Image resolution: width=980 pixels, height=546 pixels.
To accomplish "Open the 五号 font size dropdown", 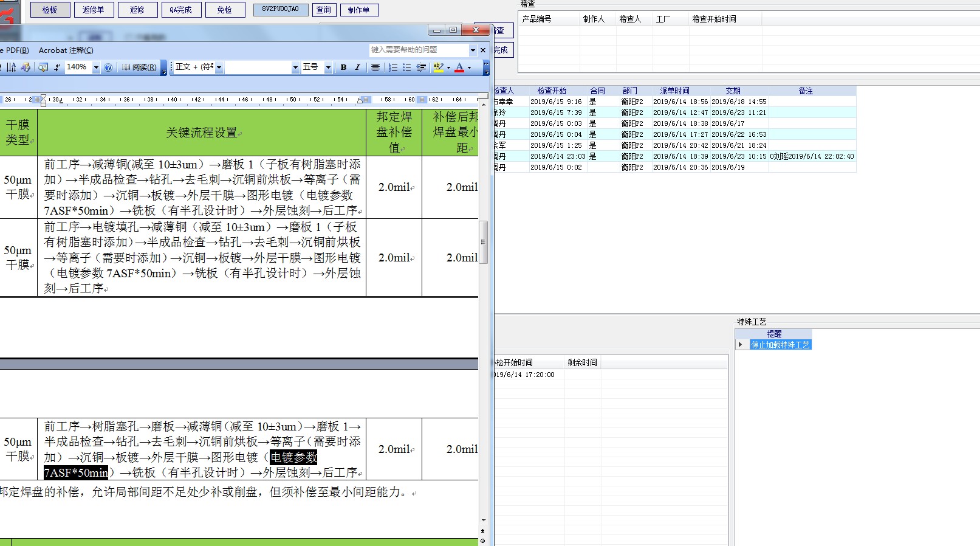I will [x=328, y=67].
